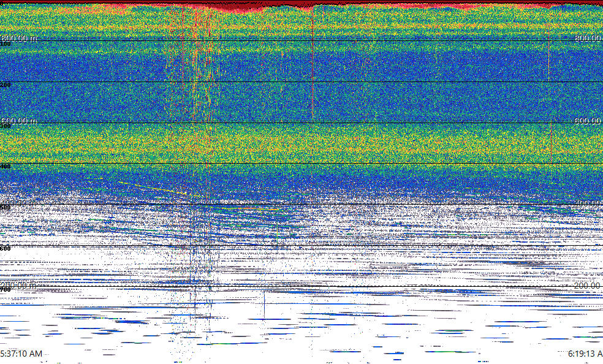603x364 pixels.
Task: Click the left-edge 400.00 m range label
Action: (19, 203)
